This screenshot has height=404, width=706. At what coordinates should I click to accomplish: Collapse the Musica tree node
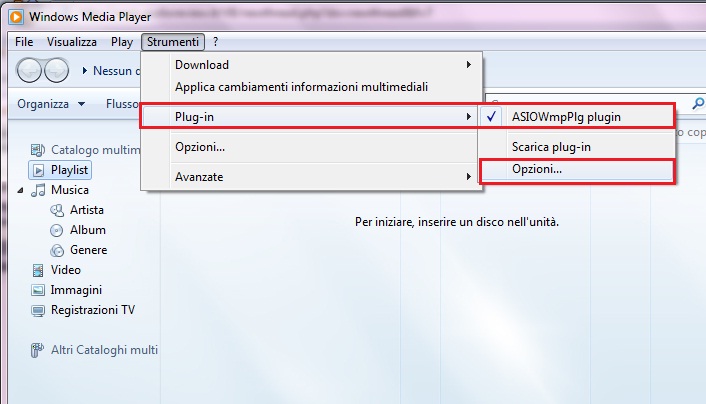(20, 191)
